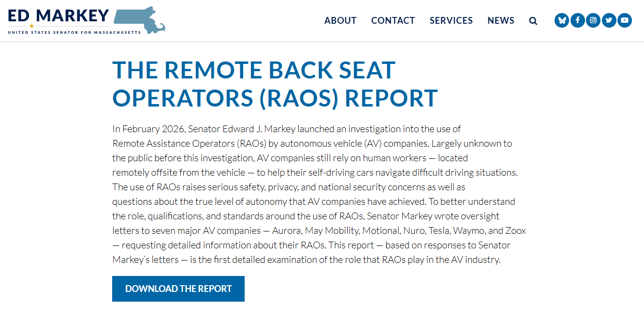Image resolution: width=644 pixels, height=321 pixels.
Task: Open site search with the magnifier icon
Action: coord(533,21)
